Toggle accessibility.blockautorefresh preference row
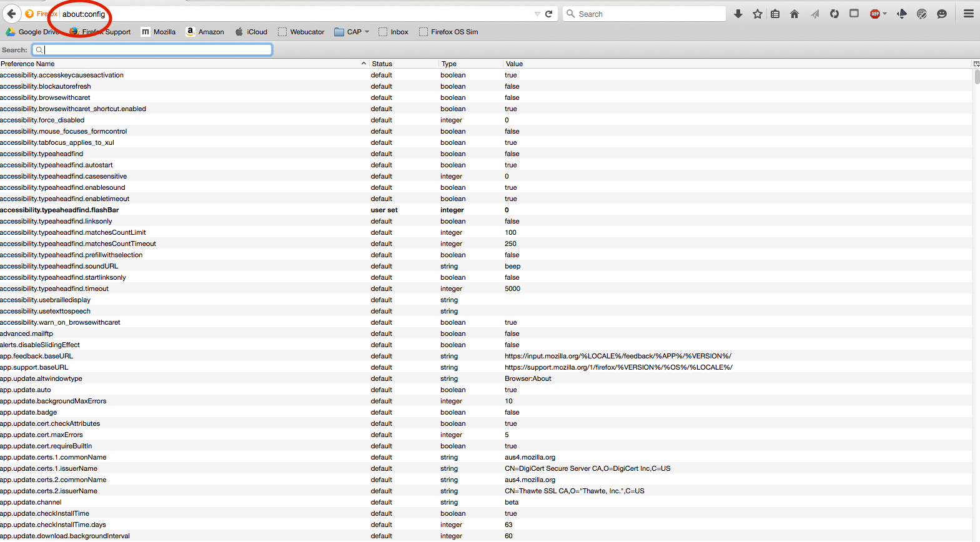Image resolution: width=980 pixels, height=542 pixels. pyautogui.click(x=46, y=86)
